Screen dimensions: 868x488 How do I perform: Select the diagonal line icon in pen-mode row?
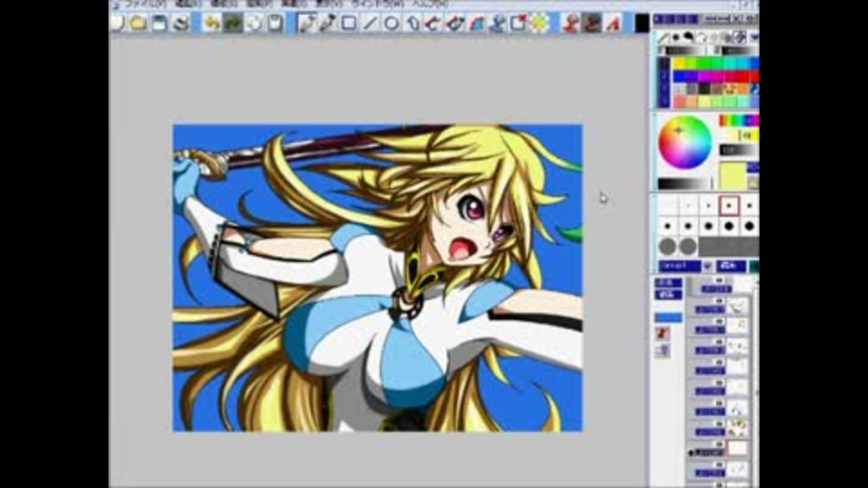[x=663, y=38]
